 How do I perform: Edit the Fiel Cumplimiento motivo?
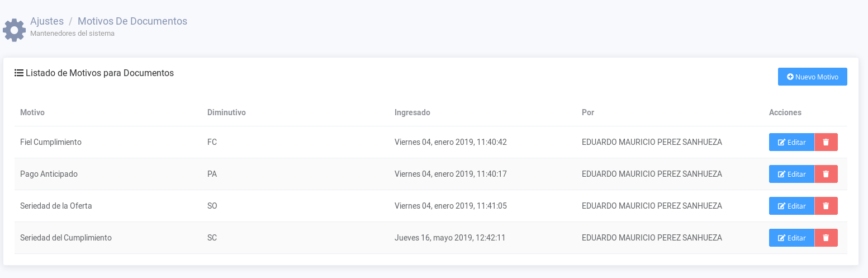click(791, 142)
